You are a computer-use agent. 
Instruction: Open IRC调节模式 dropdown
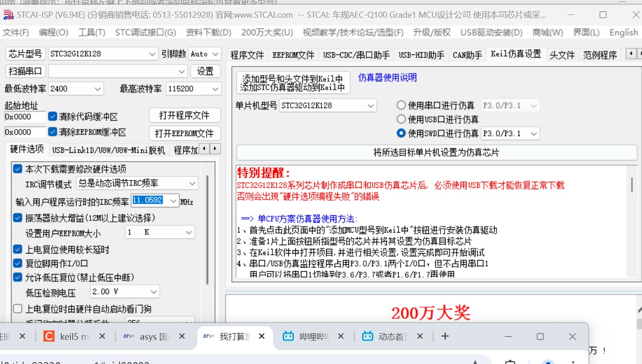tap(137, 184)
